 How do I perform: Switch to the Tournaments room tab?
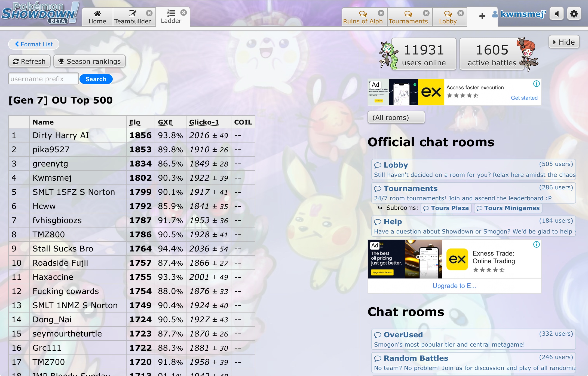pos(408,17)
